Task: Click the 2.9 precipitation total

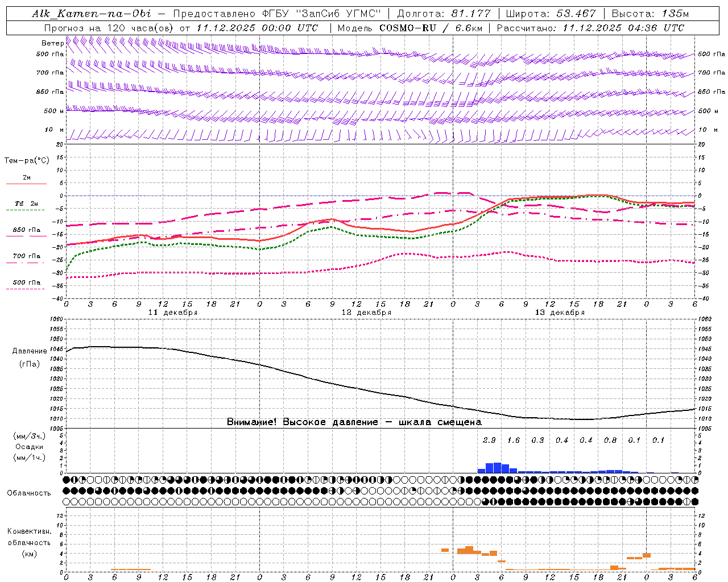Action: pyautogui.click(x=489, y=440)
